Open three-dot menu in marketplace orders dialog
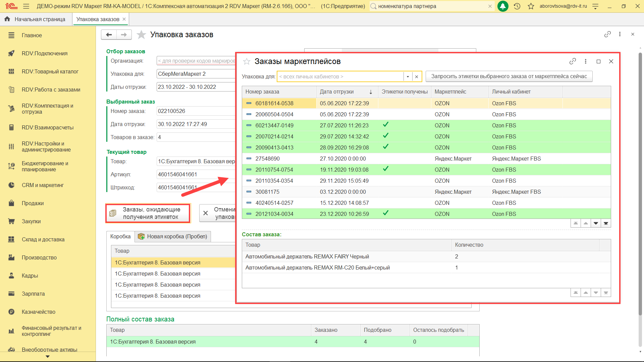This screenshot has height=362, width=644. tap(586, 61)
